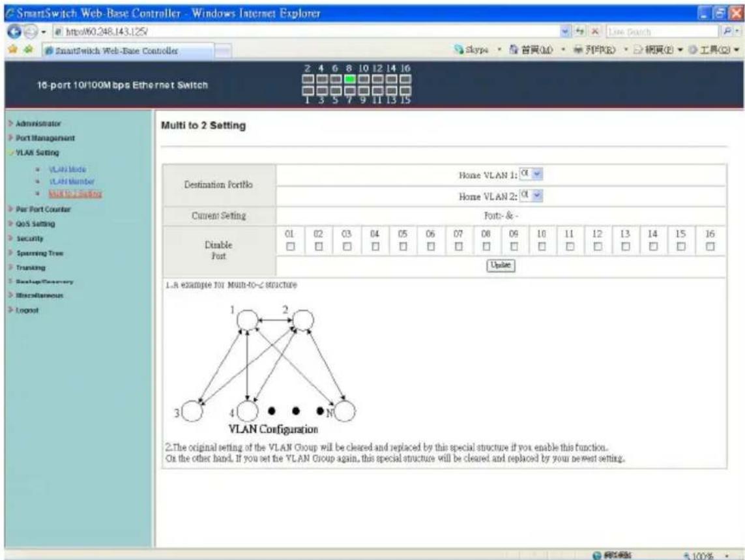Click the browser Forward arrow button
The image size is (745, 560).
pyautogui.click(x=31, y=32)
